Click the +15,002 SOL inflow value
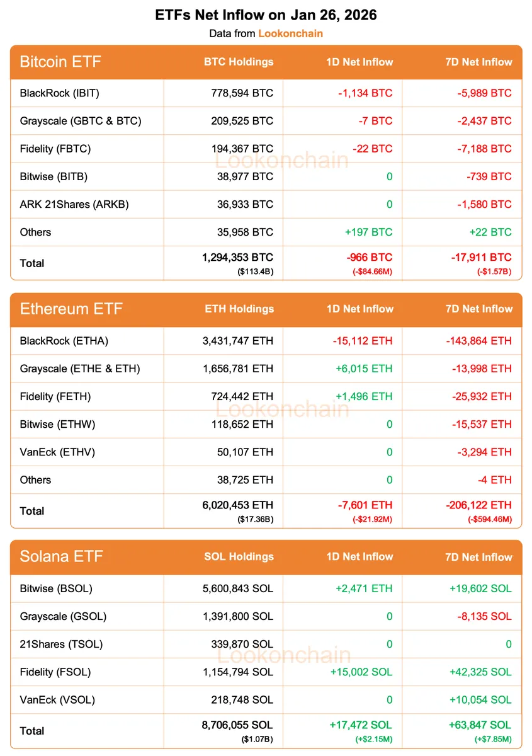The width and height of the screenshot is (532, 756). coord(361,672)
